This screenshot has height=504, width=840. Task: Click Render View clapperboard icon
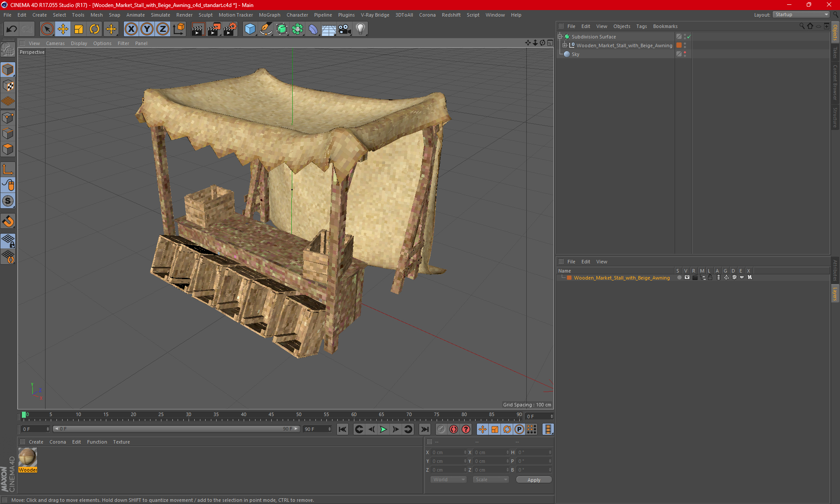click(198, 29)
